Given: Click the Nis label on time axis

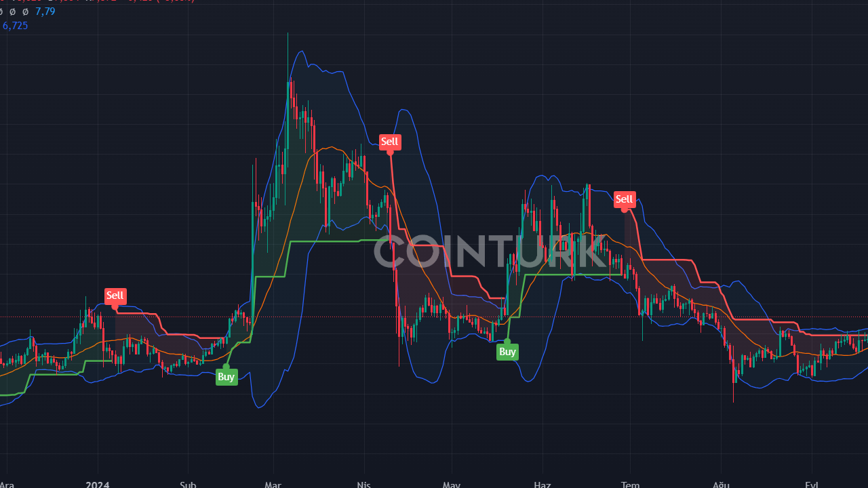Looking at the screenshot, I should [364, 484].
